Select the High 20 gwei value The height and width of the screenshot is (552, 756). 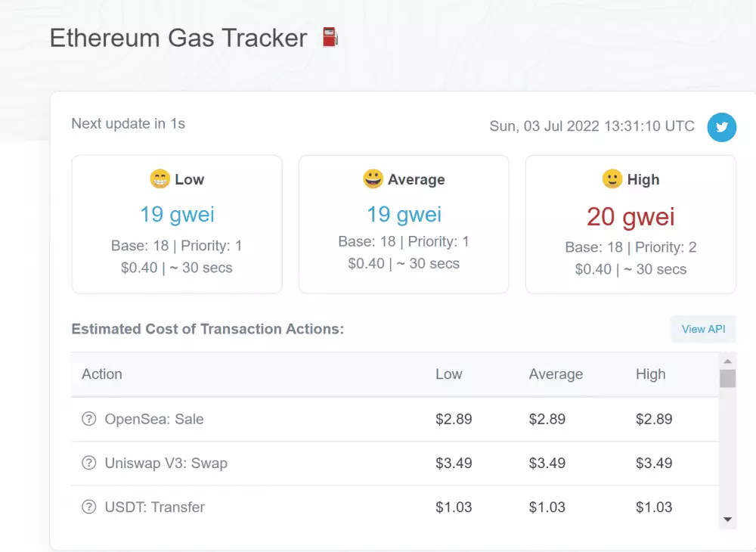tap(631, 216)
